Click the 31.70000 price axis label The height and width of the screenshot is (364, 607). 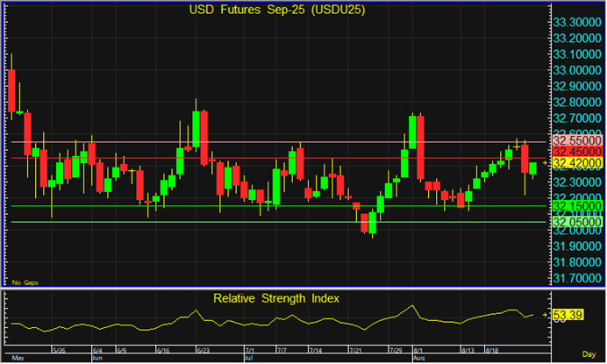point(577,278)
